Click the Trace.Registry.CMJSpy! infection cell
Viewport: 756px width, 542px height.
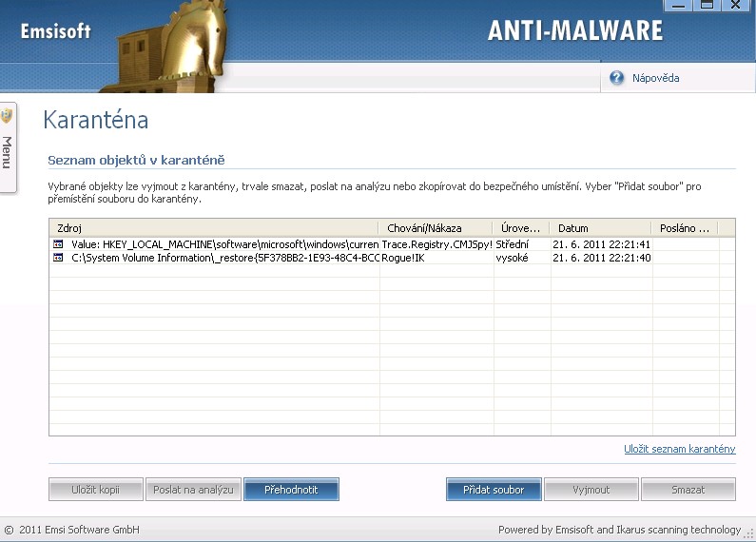436,244
